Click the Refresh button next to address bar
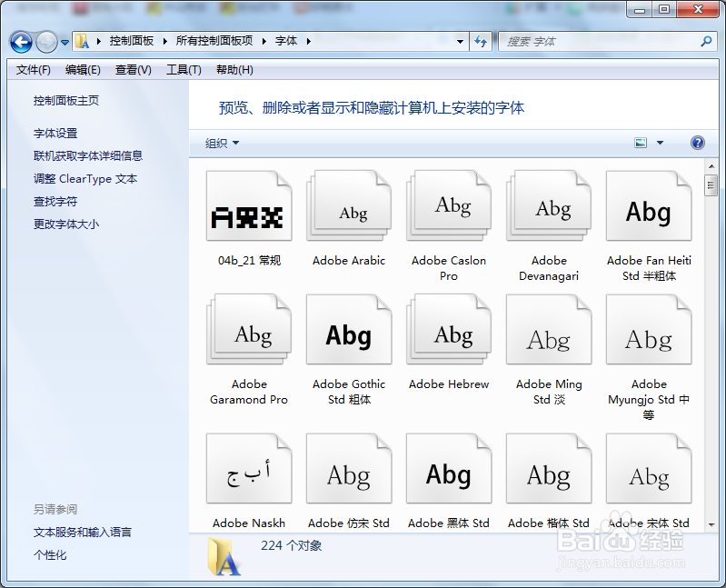This screenshot has height=588, width=726. 481,41
